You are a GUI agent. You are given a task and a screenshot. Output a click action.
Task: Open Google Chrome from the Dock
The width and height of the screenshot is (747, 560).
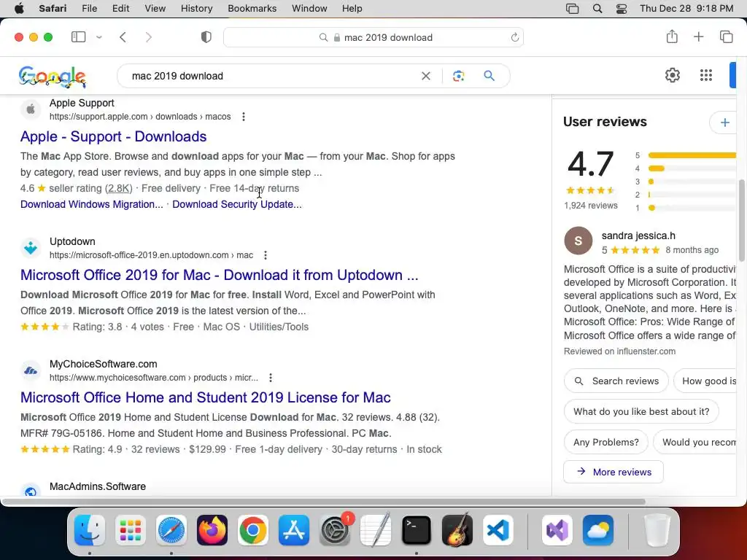(x=253, y=530)
